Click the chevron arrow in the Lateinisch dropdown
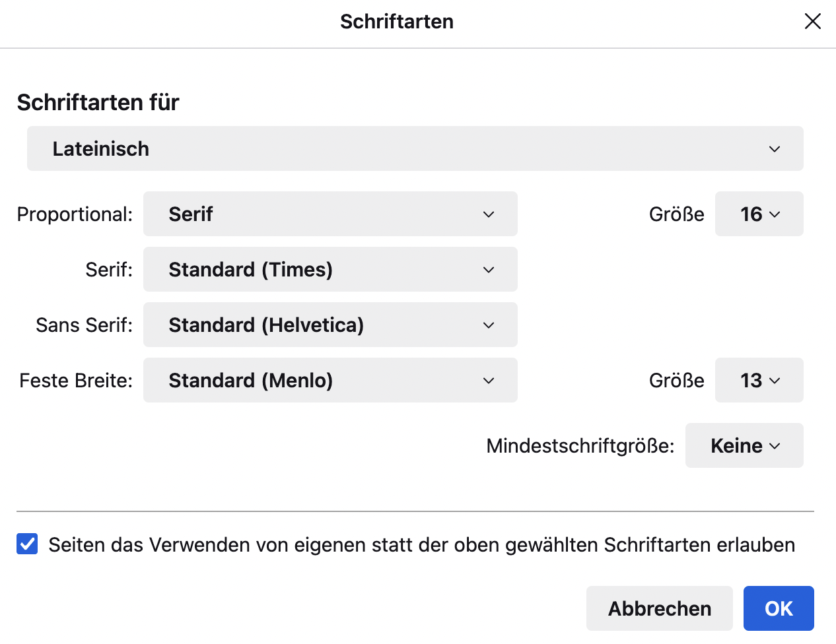 point(775,149)
